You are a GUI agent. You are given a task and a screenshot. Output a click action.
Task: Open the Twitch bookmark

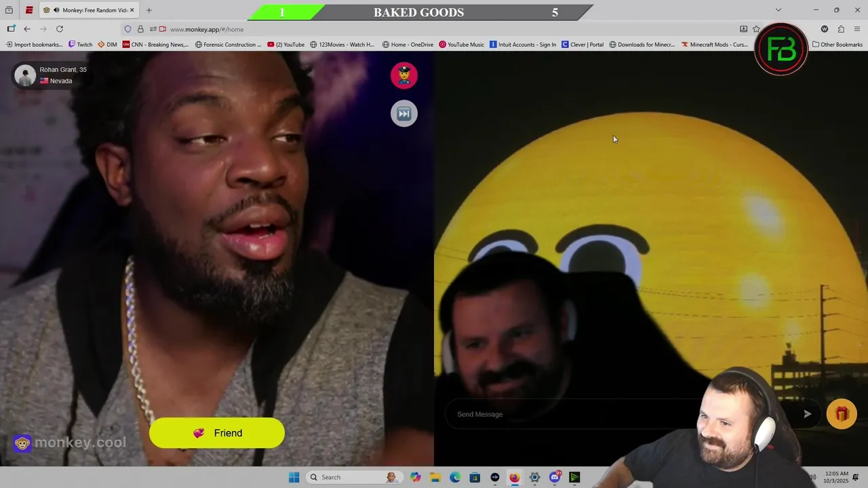pyautogui.click(x=80, y=45)
